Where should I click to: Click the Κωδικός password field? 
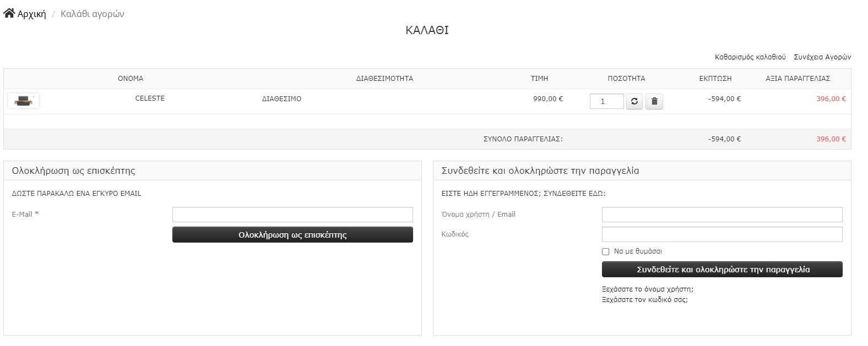[x=722, y=234]
